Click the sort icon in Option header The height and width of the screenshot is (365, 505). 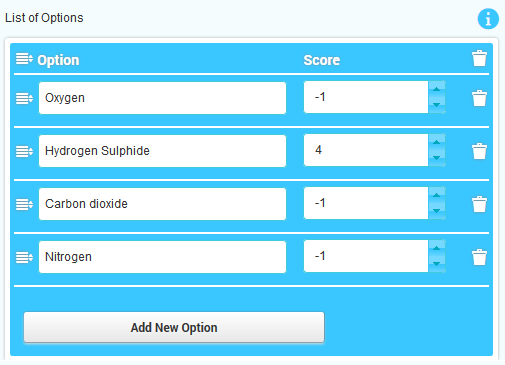point(24,59)
